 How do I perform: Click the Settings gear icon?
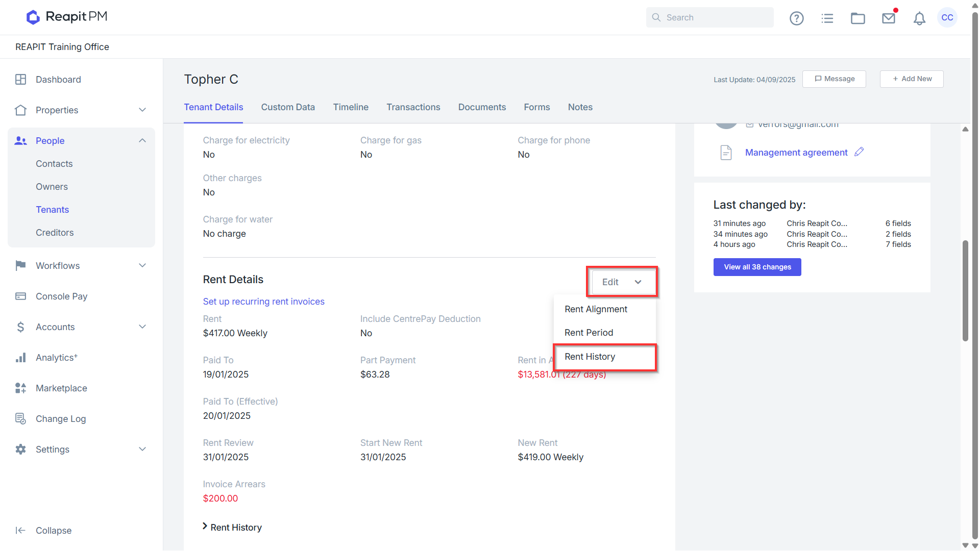pos(20,449)
